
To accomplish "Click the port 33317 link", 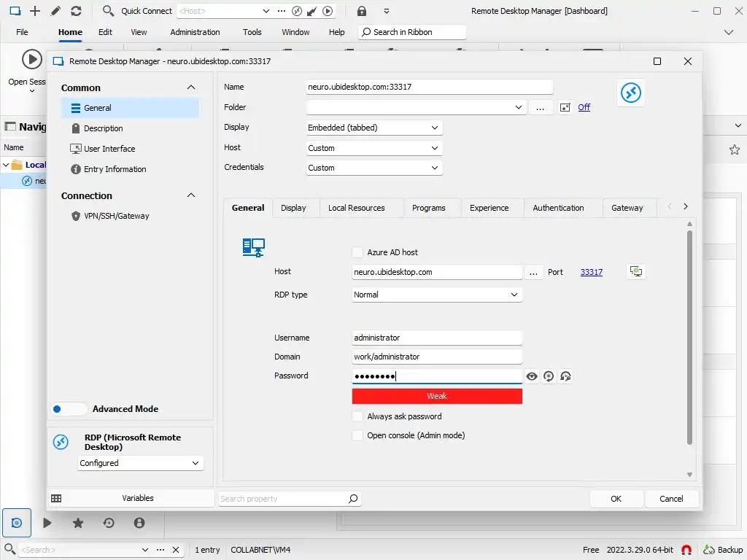I will pyautogui.click(x=591, y=272).
